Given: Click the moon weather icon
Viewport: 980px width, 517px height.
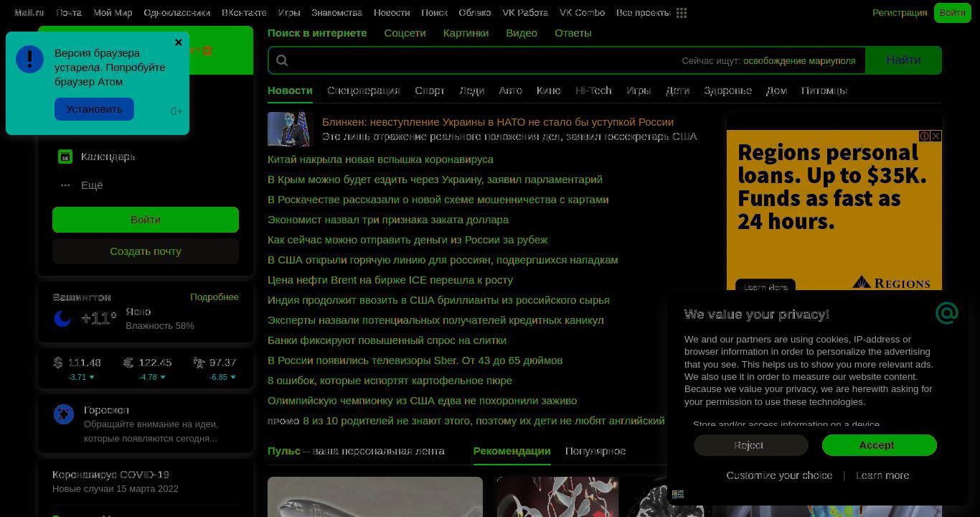Looking at the screenshot, I should (62, 319).
